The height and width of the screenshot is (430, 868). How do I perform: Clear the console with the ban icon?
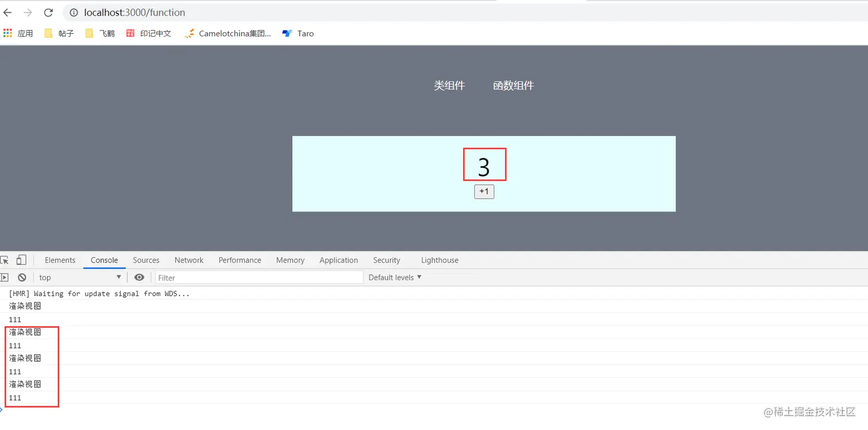[x=22, y=277]
